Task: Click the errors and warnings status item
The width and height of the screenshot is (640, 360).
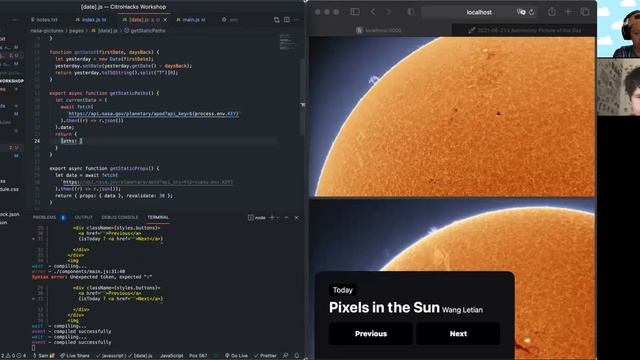Action: 13,356
